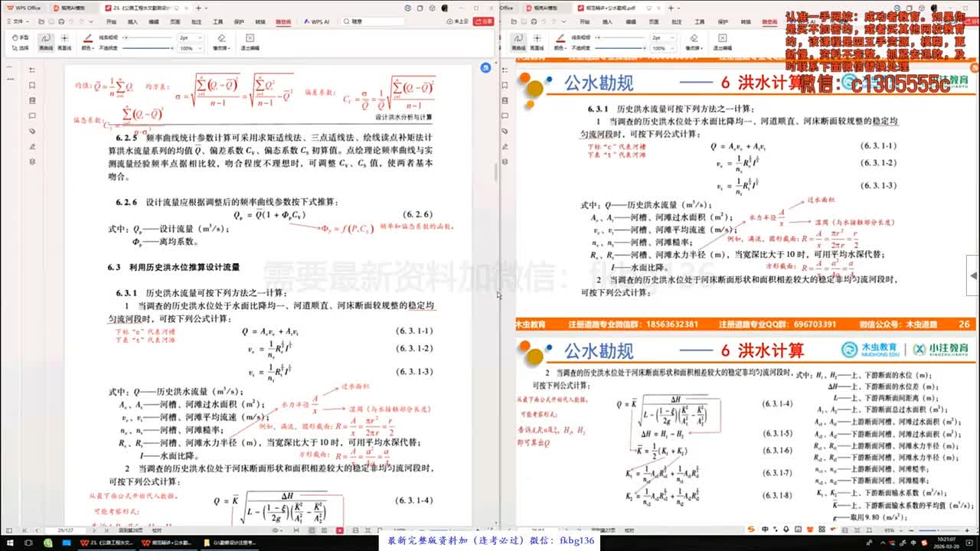Switch to WPS Office home tab
Screen dimensions: 980x551
click(24, 8)
